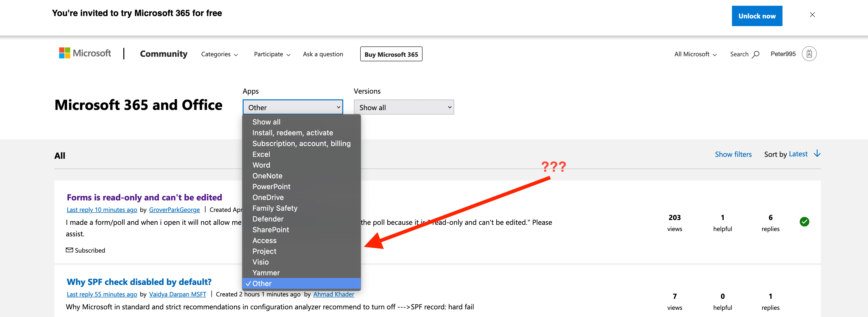Open the Ask a question link

coord(323,54)
